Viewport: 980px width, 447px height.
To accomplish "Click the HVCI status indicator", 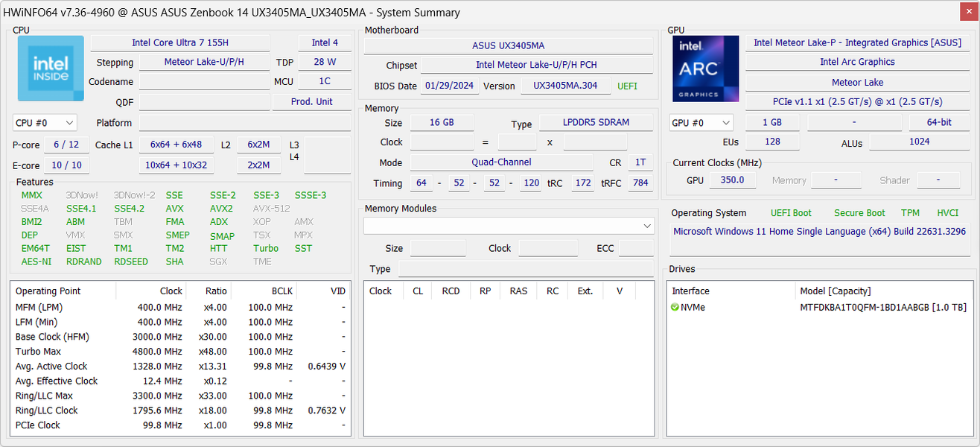I will click(x=947, y=213).
